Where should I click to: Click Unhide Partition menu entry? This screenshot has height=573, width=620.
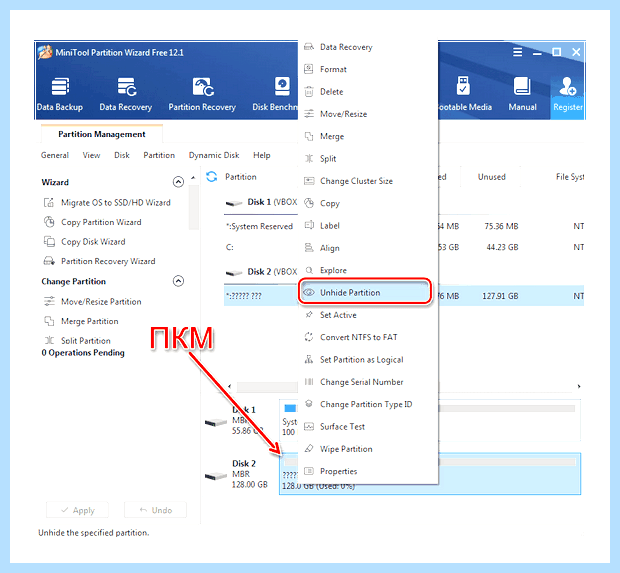click(365, 293)
